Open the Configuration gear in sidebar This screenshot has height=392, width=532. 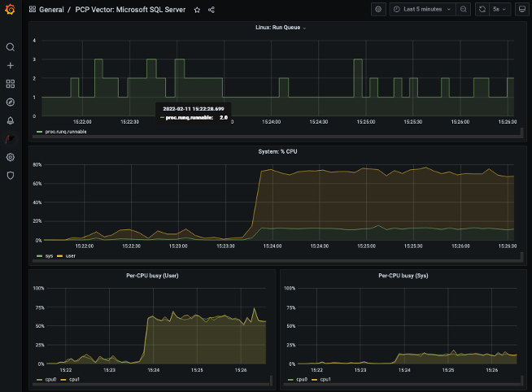coord(11,157)
